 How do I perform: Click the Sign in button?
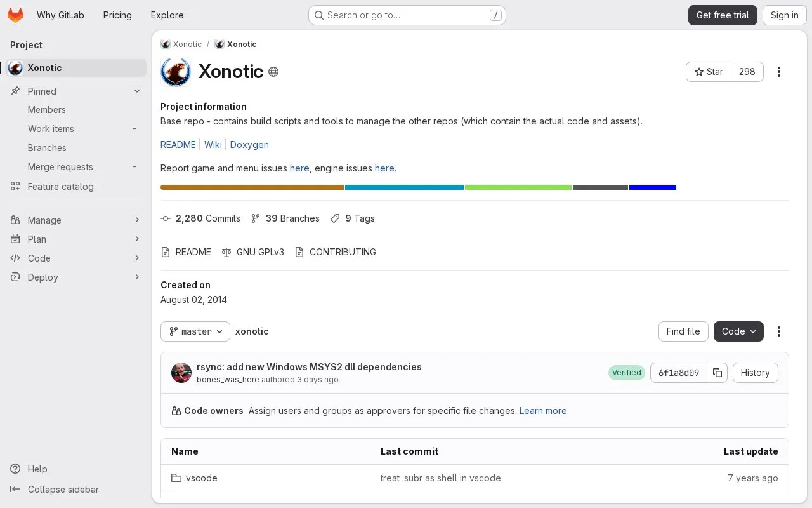pos(784,15)
